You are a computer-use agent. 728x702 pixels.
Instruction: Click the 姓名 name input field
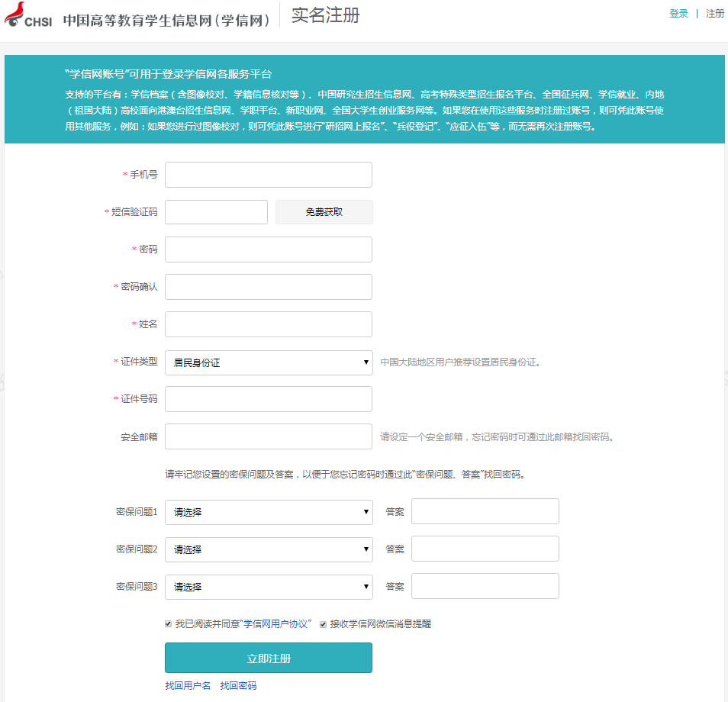point(269,324)
